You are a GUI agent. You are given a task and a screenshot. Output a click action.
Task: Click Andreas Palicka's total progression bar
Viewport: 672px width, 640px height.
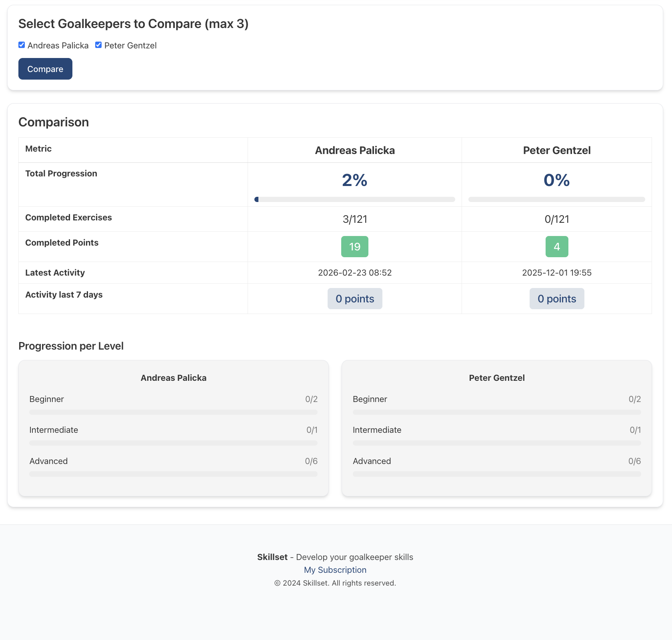pos(355,199)
